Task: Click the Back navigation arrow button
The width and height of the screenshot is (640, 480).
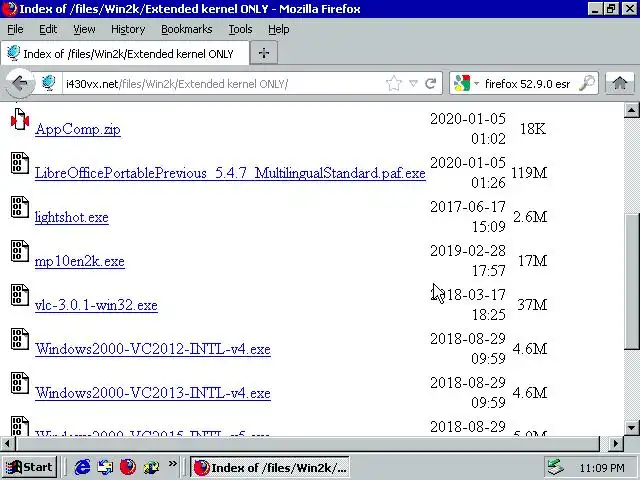Action: [19, 84]
